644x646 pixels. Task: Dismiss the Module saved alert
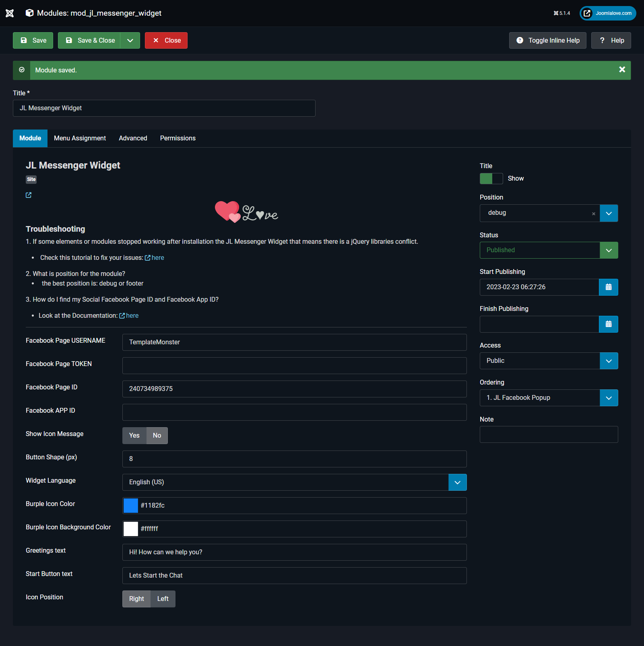622,70
